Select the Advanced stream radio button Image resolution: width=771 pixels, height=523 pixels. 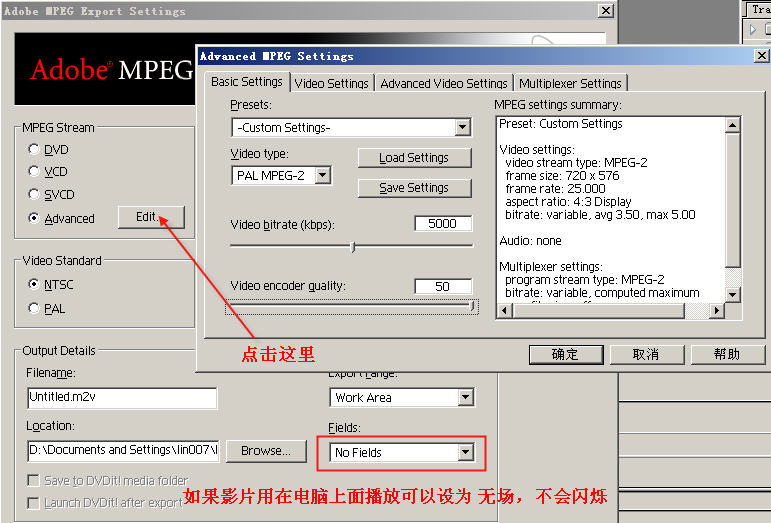tap(33, 218)
